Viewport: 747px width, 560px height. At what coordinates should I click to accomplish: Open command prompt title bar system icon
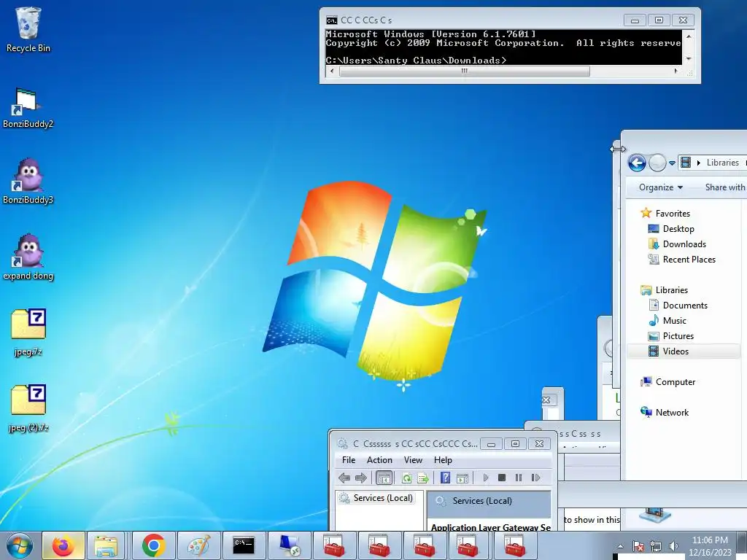pos(332,20)
